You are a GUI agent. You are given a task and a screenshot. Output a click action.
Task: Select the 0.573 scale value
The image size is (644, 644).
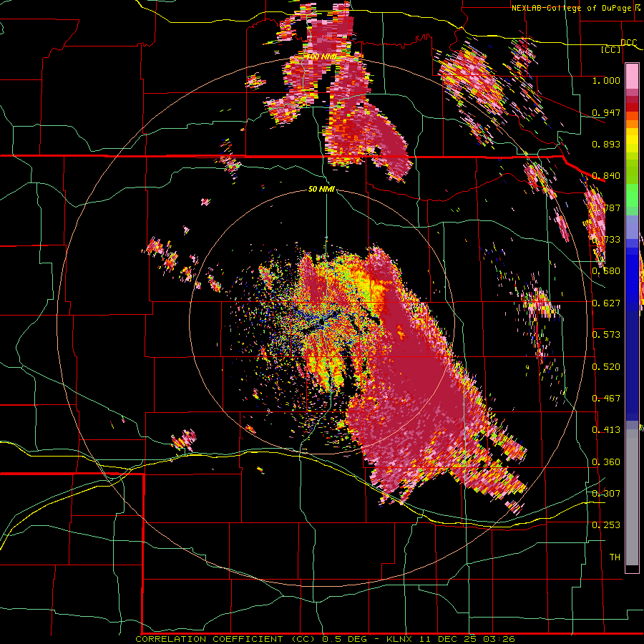[x=606, y=335]
